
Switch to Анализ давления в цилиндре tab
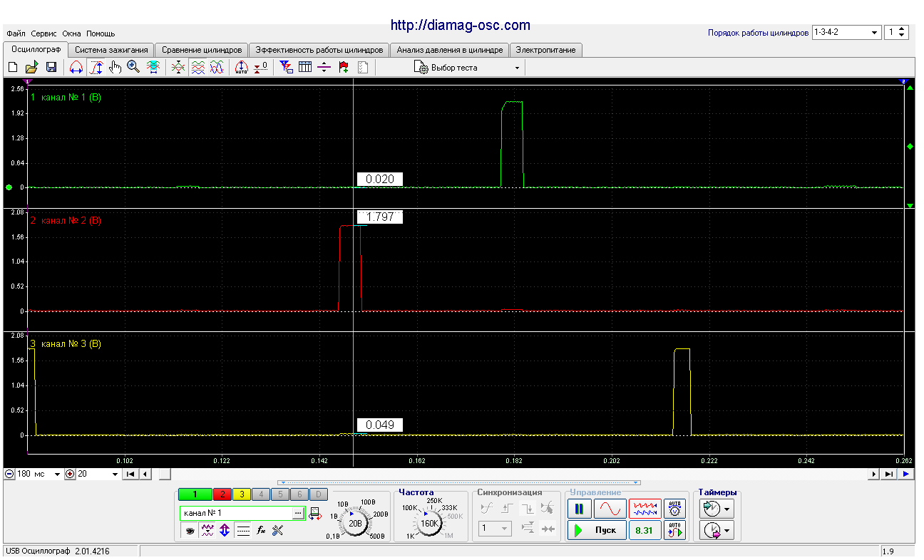pyautogui.click(x=450, y=50)
